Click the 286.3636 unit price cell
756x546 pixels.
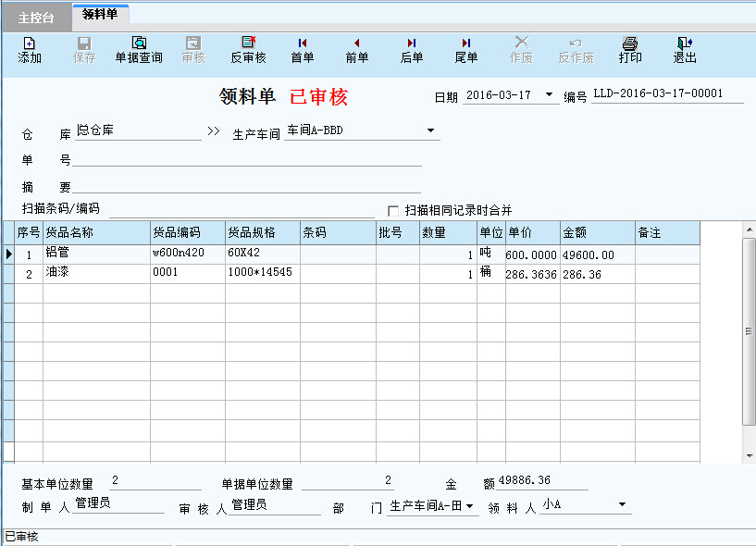pos(533,274)
